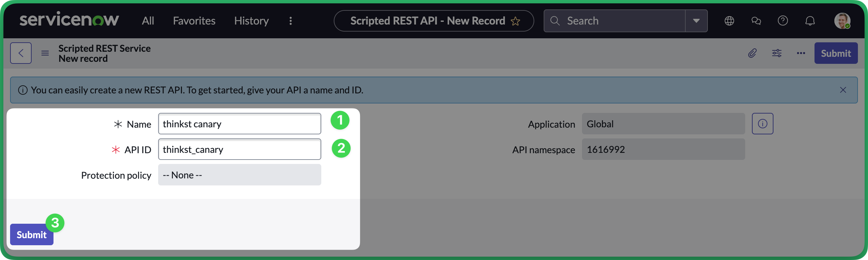Dismiss the info banner with the X

click(x=843, y=90)
